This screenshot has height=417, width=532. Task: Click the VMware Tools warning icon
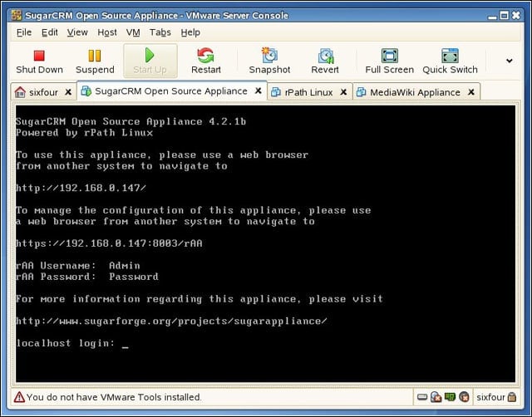[19, 397]
